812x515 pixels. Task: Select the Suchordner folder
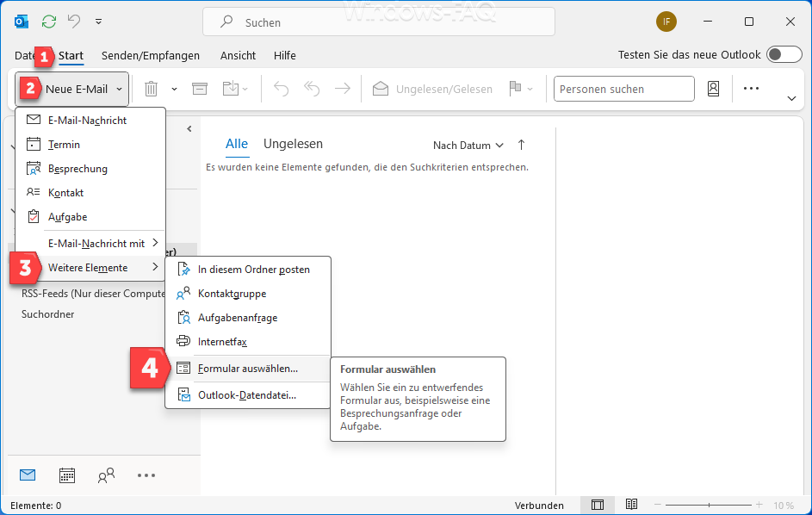[47, 314]
